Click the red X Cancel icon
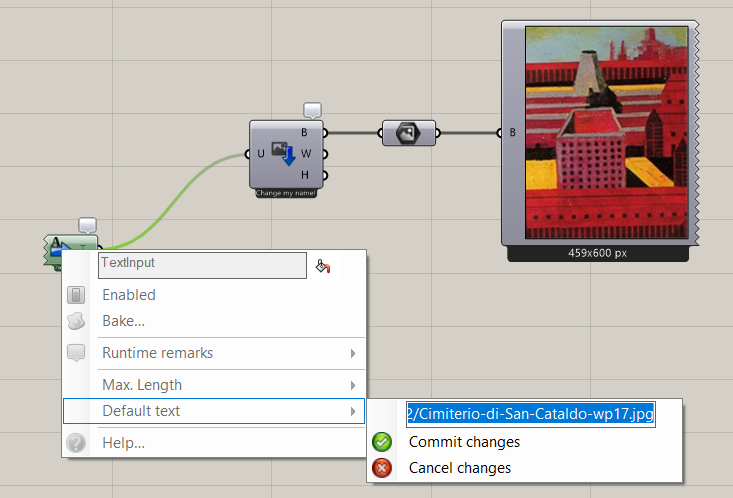Image resolution: width=733 pixels, height=498 pixels. pyautogui.click(x=382, y=468)
